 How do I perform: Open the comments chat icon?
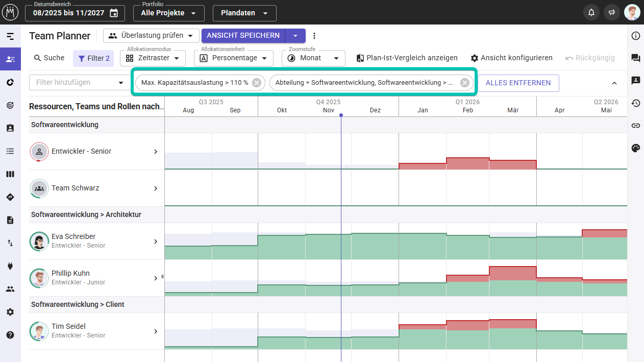[x=635, y=58]
